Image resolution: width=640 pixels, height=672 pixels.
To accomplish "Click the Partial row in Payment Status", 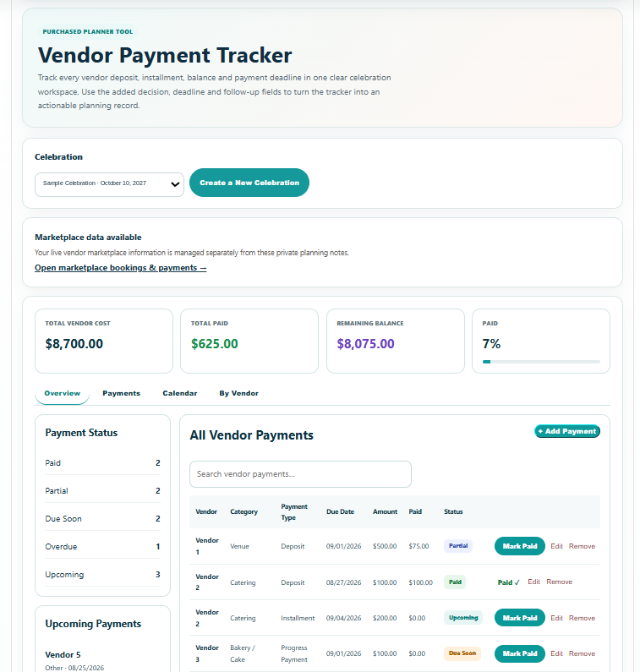I will coord(102,491).
